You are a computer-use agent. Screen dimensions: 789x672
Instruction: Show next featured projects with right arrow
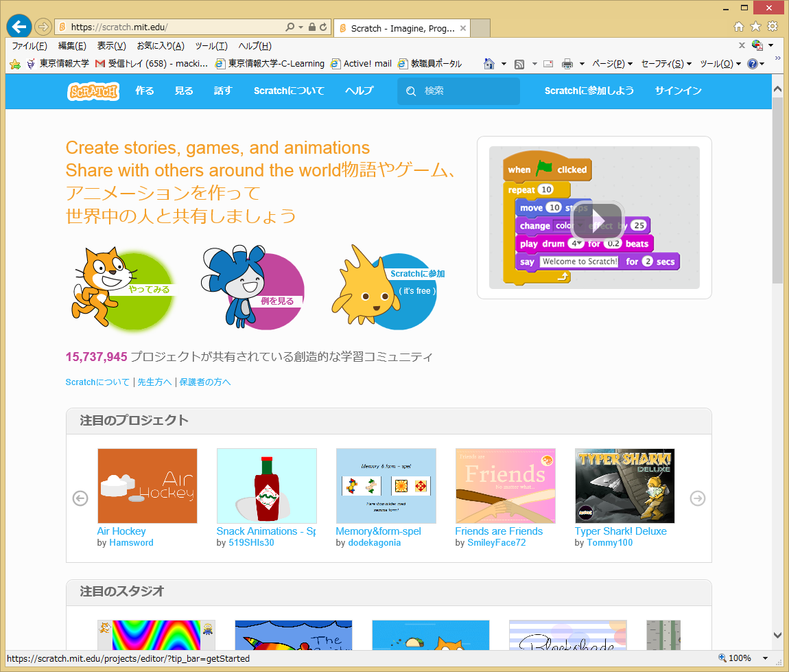coord(698,498)
